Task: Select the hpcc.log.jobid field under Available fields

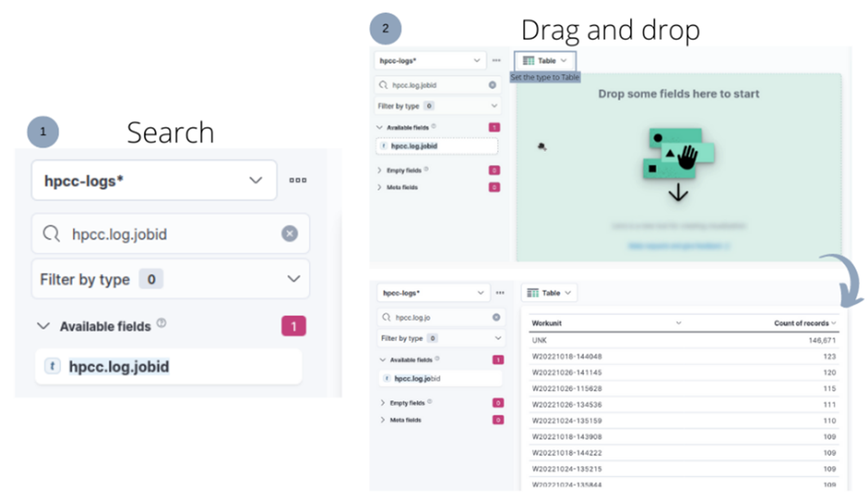Action: tap(119, 367)
